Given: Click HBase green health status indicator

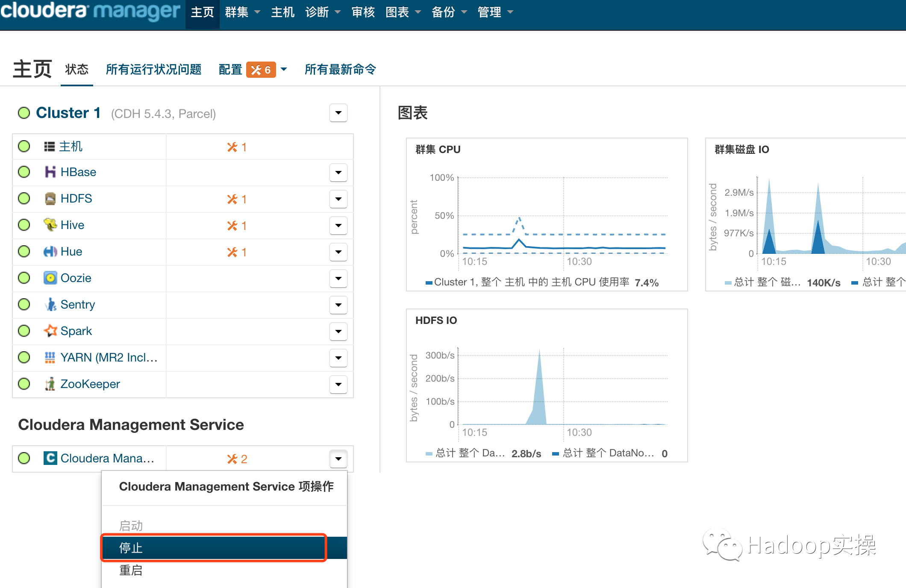Looking at the screenshot, I should coord(24,172).
